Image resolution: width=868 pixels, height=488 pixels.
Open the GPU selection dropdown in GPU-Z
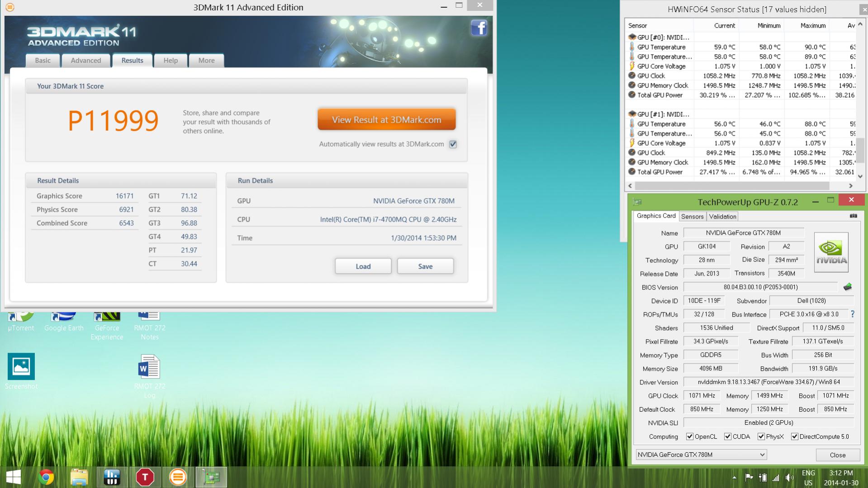(701, 455)
